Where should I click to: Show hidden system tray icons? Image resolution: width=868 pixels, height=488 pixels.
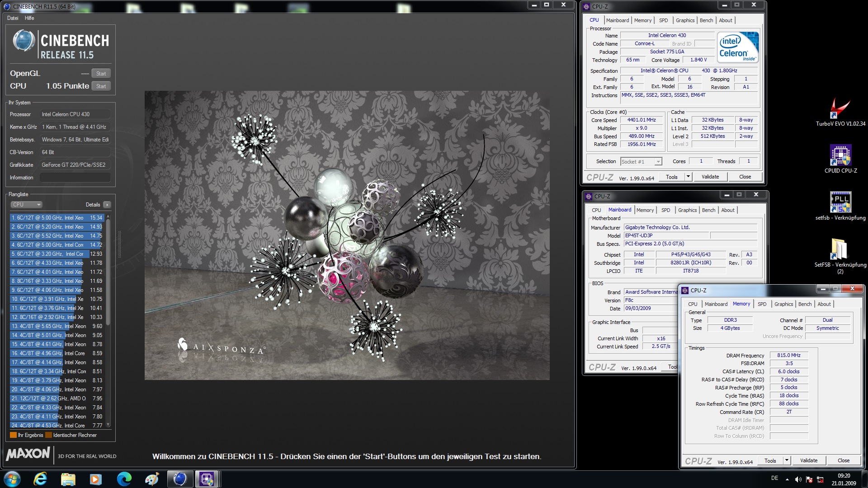787,479
